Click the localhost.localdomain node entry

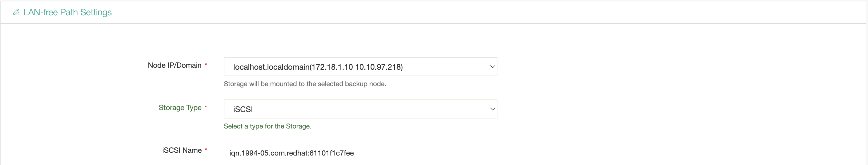[318, 67]
